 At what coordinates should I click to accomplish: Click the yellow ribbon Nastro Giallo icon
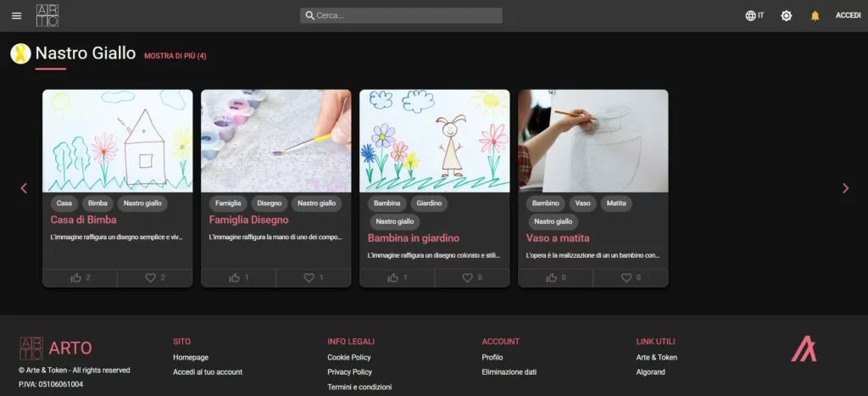pos(20,53)
